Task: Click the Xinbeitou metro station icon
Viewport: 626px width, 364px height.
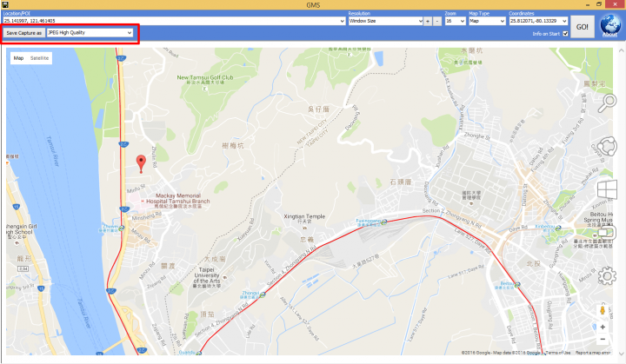Action: tap(557, 228)
